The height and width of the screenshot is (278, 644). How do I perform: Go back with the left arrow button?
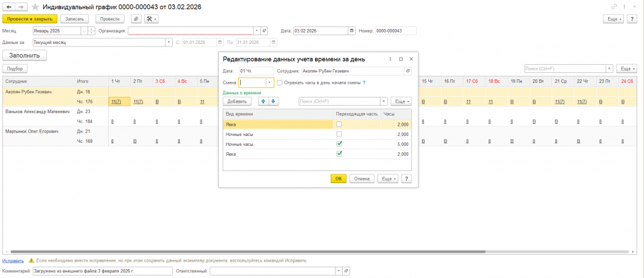(x=9, y=7)
